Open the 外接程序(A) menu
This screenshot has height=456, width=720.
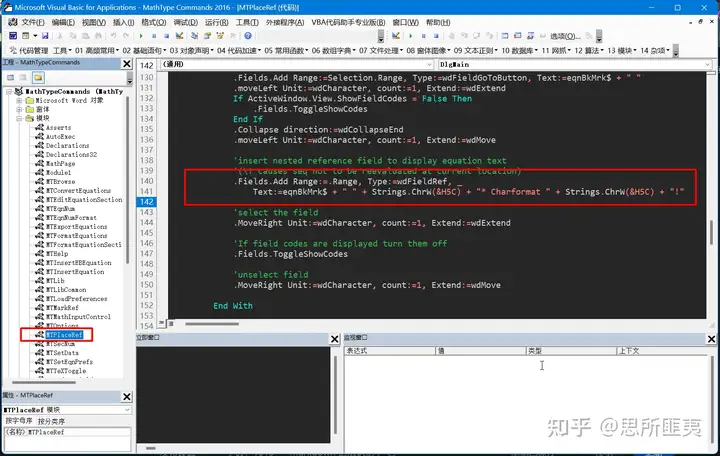[x=285, y=22]
